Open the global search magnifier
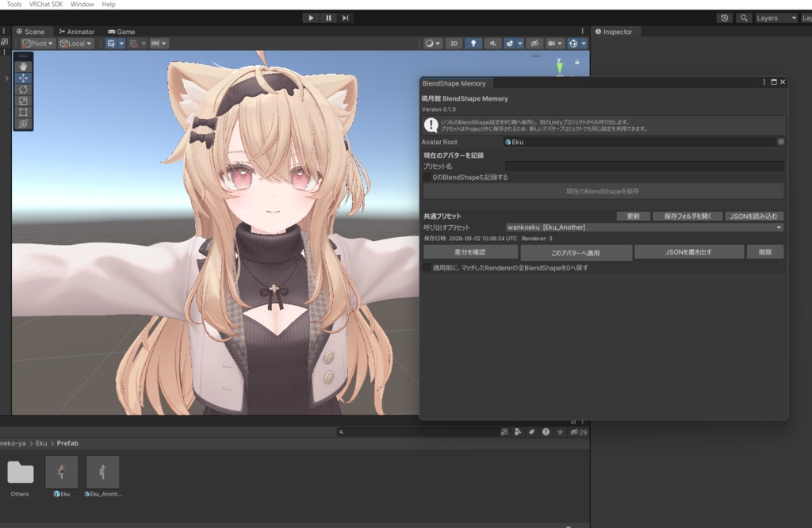 point(744,17)
